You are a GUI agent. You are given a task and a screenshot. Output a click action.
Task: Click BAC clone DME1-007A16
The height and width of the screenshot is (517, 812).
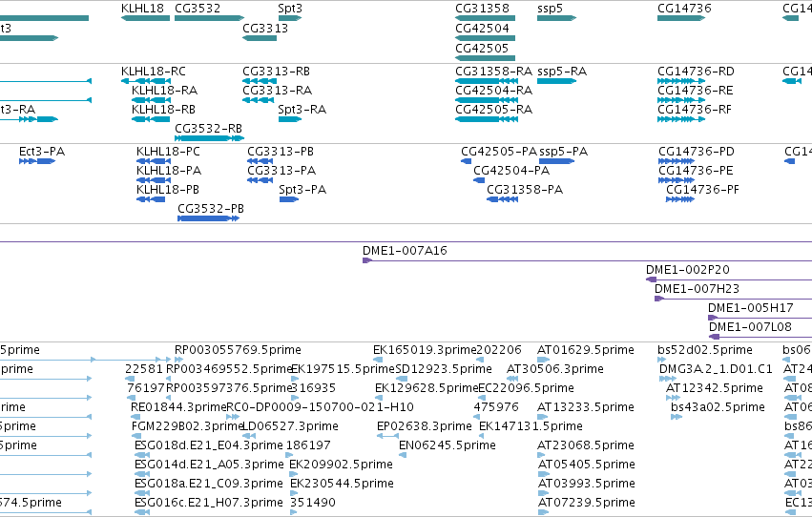587,260
